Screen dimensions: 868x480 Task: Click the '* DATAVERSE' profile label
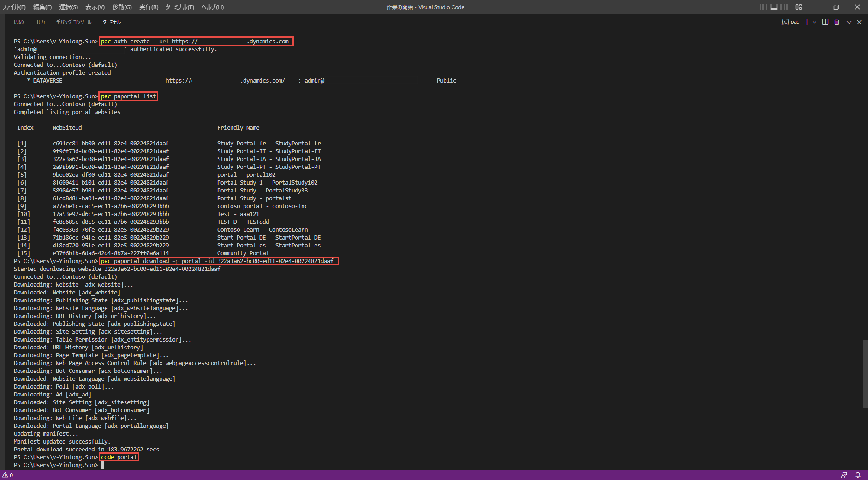tap(45, 81)
